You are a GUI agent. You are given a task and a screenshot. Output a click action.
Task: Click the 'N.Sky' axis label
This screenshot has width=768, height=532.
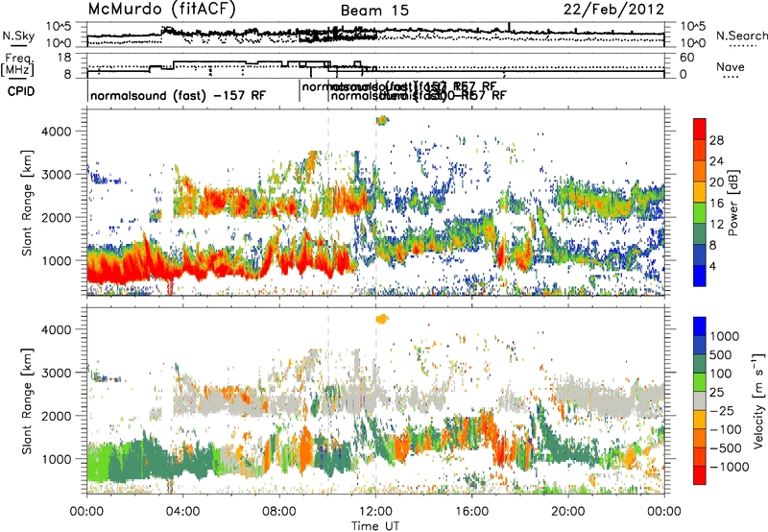tap(18, 36)
